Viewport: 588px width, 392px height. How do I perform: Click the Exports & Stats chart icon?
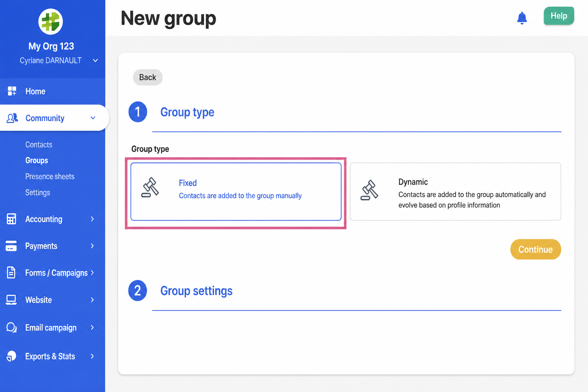coord(11,356)
